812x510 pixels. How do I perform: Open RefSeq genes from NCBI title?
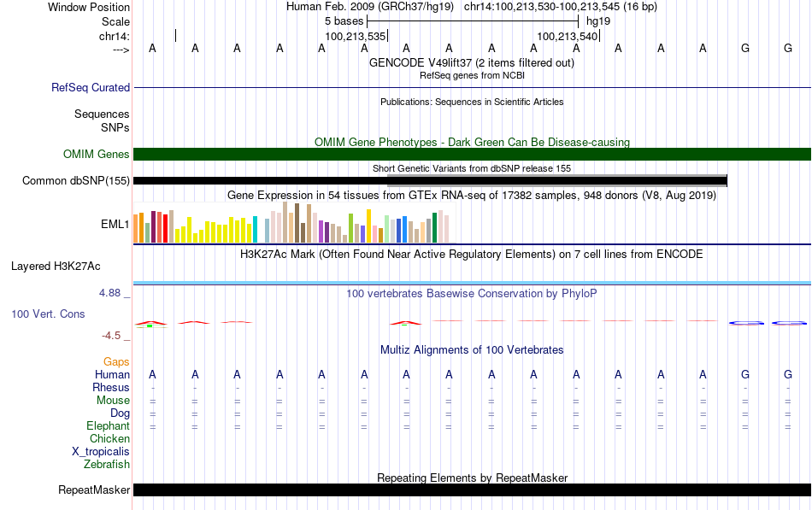tap(472, 75)
